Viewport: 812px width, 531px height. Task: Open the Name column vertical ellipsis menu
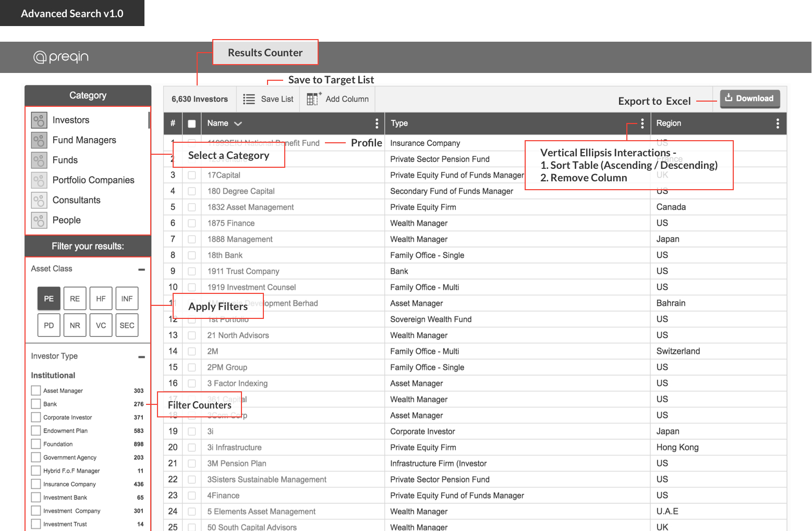point(377,124)
